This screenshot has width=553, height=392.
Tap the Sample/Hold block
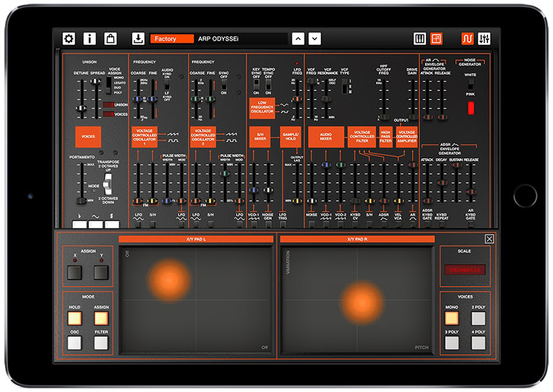pyautogui.click(x=290, y=137)
